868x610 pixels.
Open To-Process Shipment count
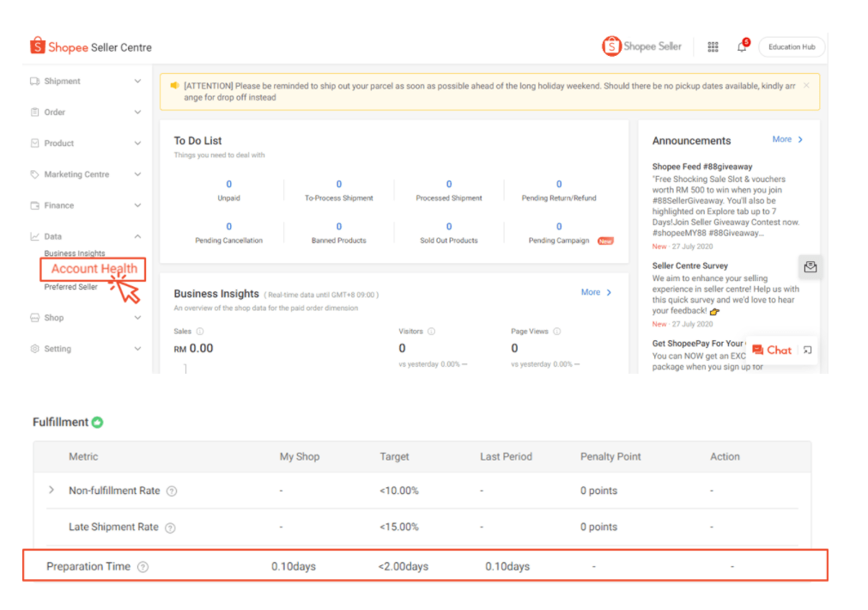pos(339,184)
